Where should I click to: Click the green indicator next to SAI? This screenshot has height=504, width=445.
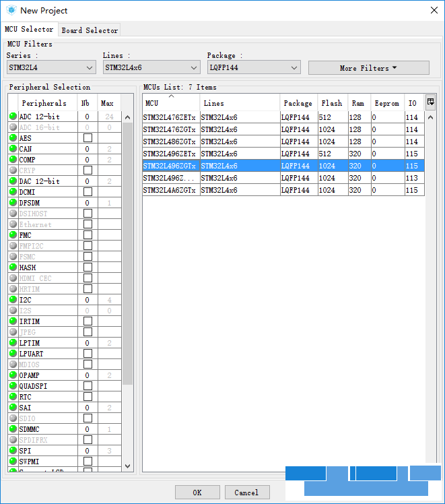(13, 407)
